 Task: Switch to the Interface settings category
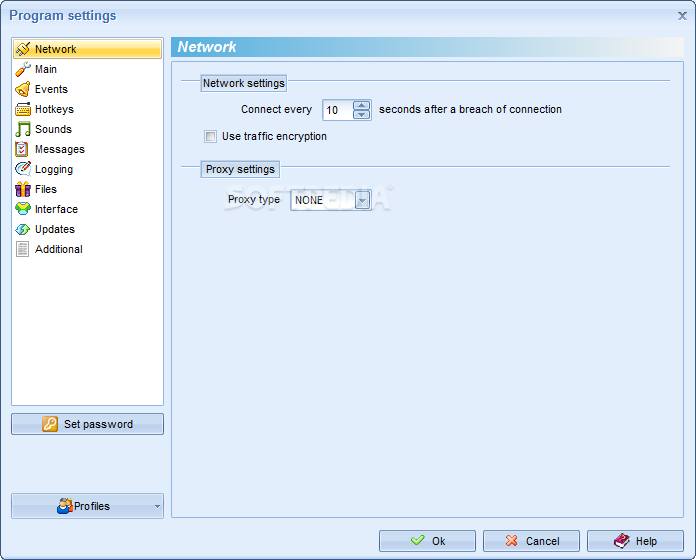pos(87,209)
